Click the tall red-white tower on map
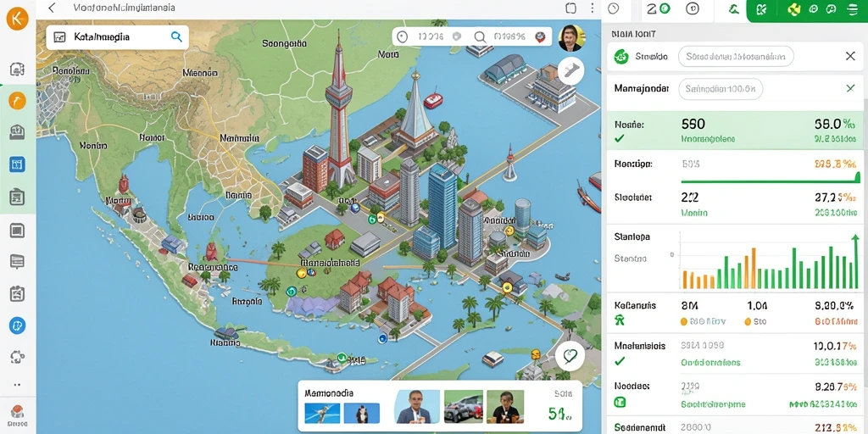This screenshot has width=868, height=434. (339, 111)
